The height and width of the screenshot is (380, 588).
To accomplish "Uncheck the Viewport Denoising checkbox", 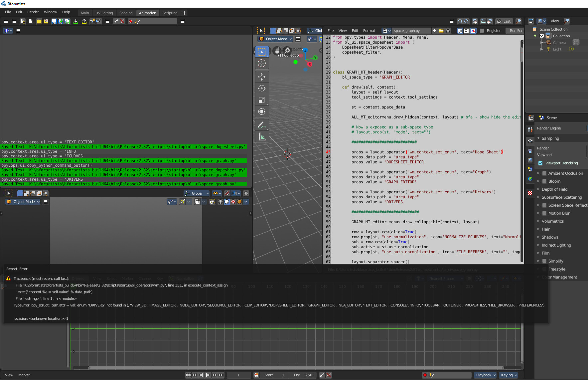I will [540, 163].
